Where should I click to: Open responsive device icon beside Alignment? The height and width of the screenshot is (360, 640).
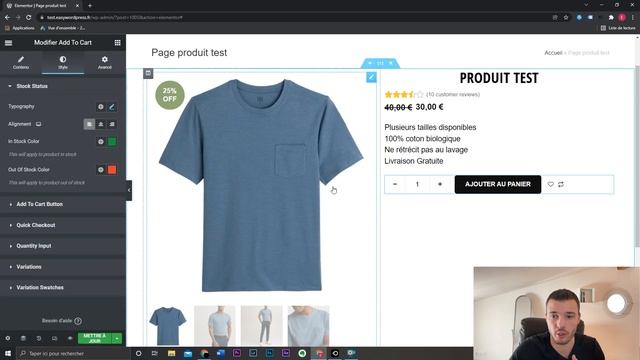coord(38,124)
